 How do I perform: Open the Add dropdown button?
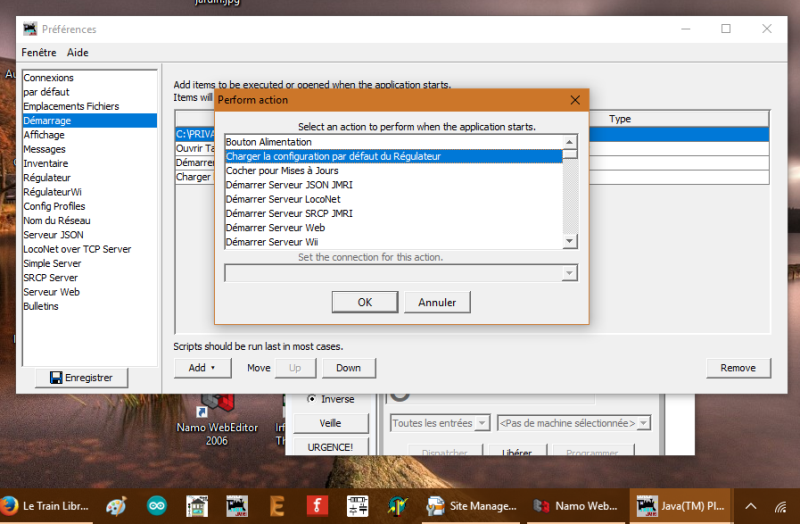click(x=201, y=368)
